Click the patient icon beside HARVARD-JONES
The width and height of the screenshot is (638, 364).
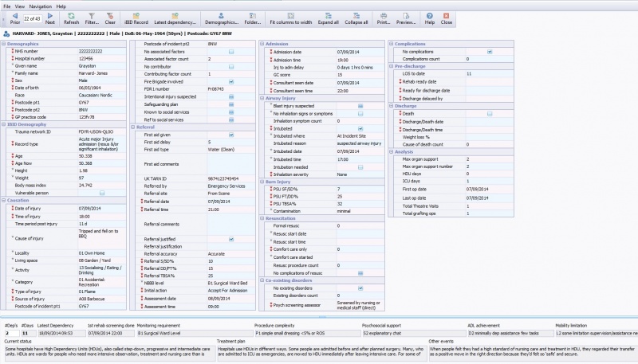point(6,33)
